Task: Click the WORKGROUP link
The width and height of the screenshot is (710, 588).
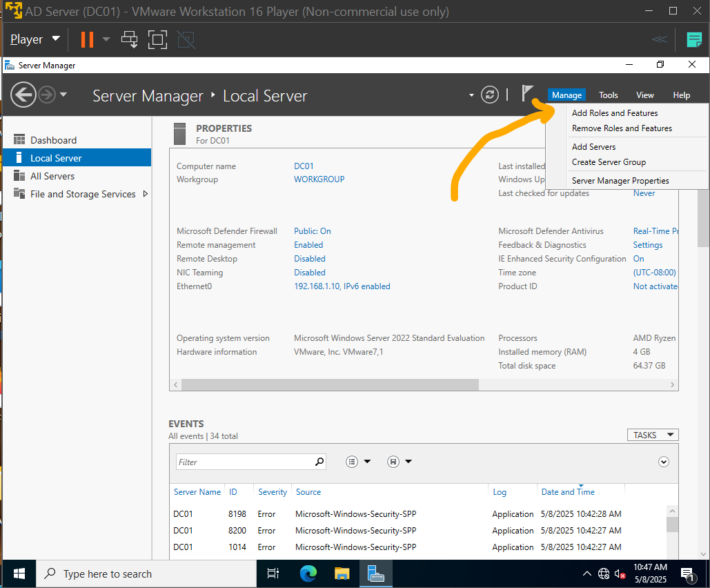Action: 319,179
